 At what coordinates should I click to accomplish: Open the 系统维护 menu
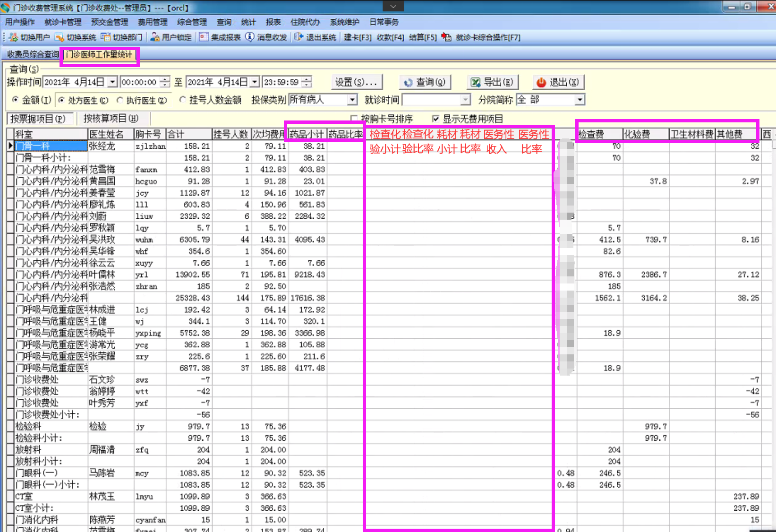click(x=344, y=22)
